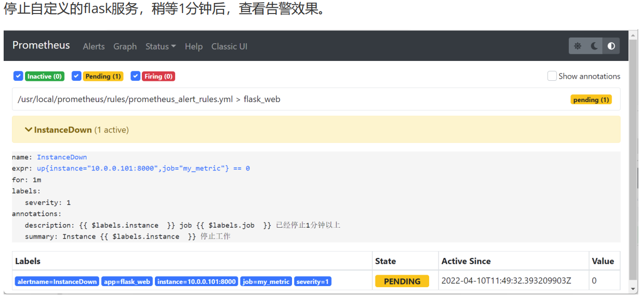Switch to Classic UI
Screen dimensions: 644x297
click(x=229, y=46)
